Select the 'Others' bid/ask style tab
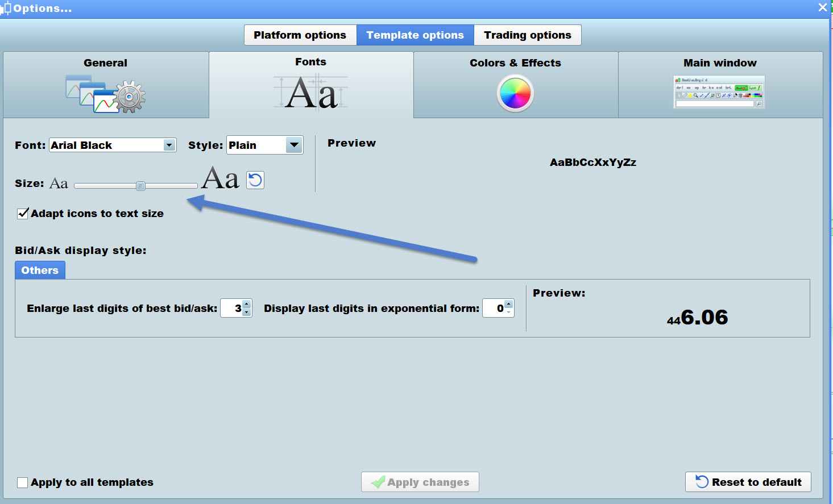This screenshot has width=833, height=504. point(40,270)
